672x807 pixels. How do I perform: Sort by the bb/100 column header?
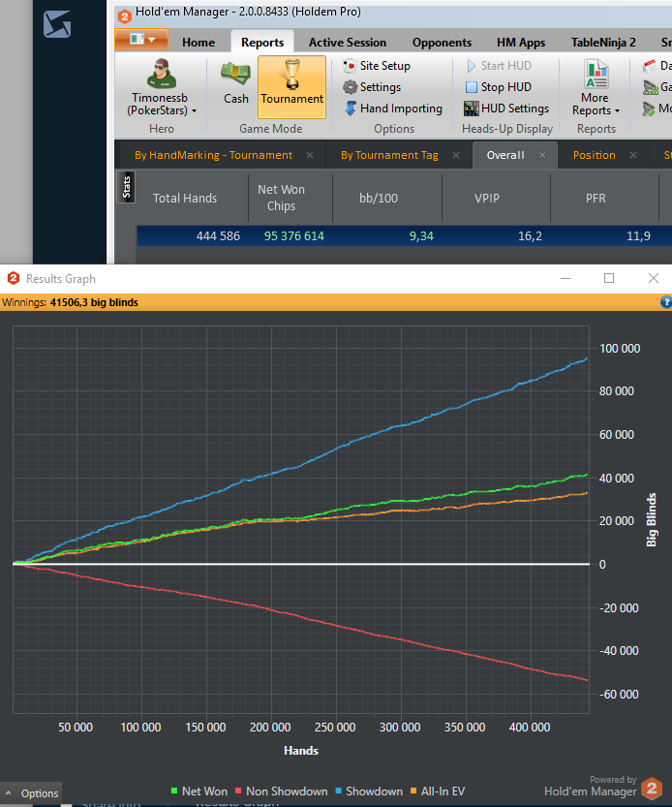(x=379, y=199)
